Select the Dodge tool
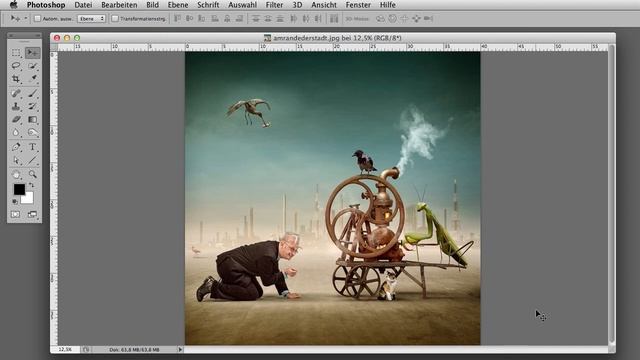 click(33, 132)
